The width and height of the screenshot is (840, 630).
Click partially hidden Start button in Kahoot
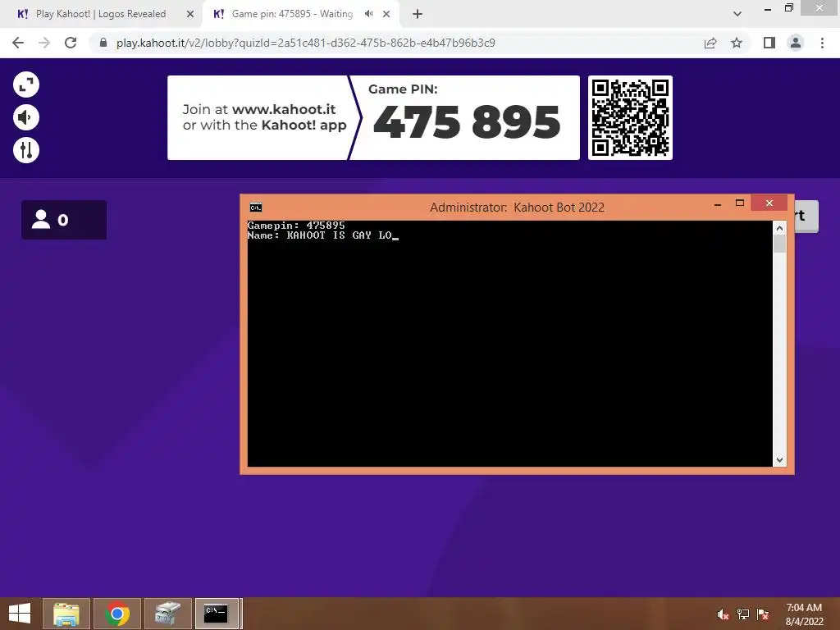click(806, 216)
